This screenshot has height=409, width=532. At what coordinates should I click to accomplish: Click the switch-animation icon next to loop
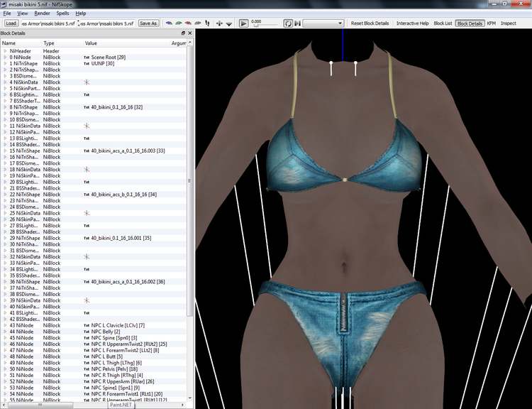coord(297,23)
